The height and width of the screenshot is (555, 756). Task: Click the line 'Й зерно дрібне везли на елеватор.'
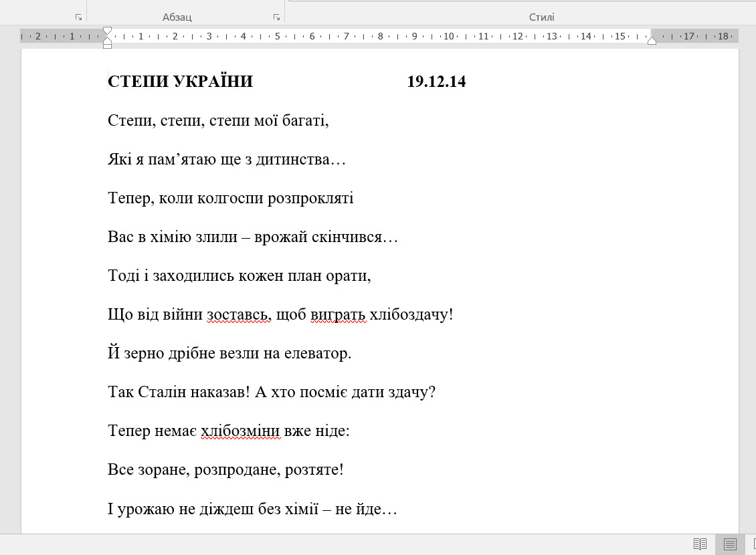tap(229, 354)
